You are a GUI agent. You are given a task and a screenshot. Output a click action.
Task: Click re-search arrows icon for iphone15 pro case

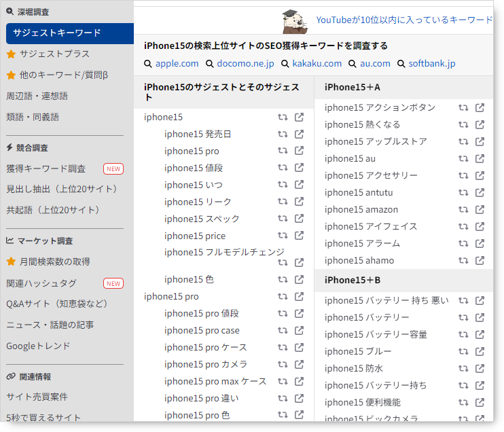tap(283, 330)
